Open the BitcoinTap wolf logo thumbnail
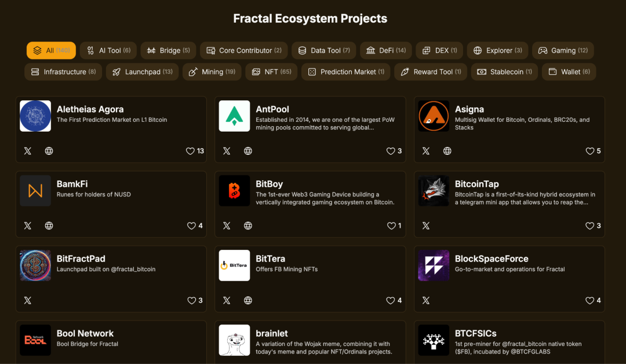626x364 pixels. point(434,191)
